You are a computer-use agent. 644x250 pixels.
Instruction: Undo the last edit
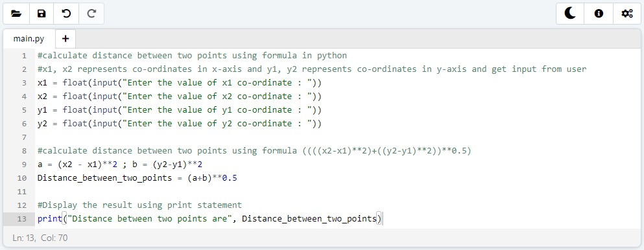(66, 14)
